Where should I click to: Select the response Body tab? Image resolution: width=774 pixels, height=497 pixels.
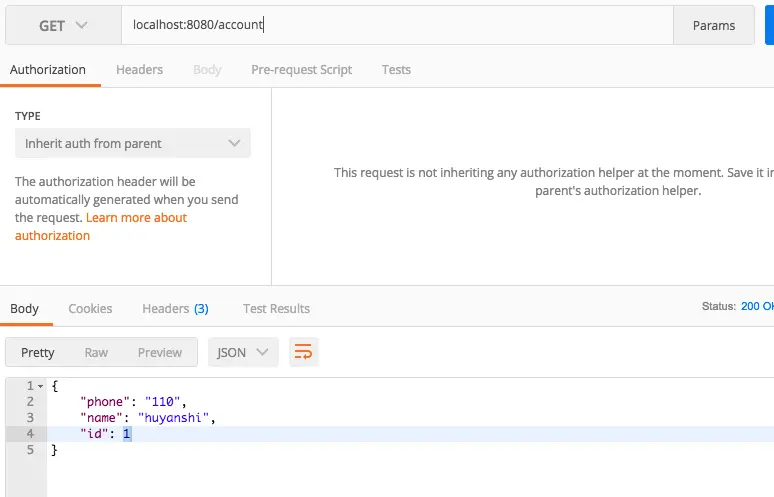tap(24, 308)
